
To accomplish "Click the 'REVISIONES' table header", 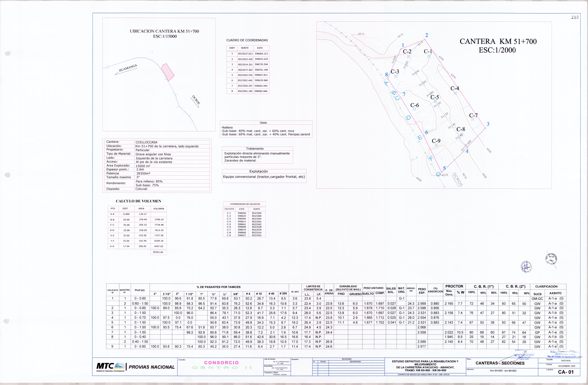I will 347,359.
